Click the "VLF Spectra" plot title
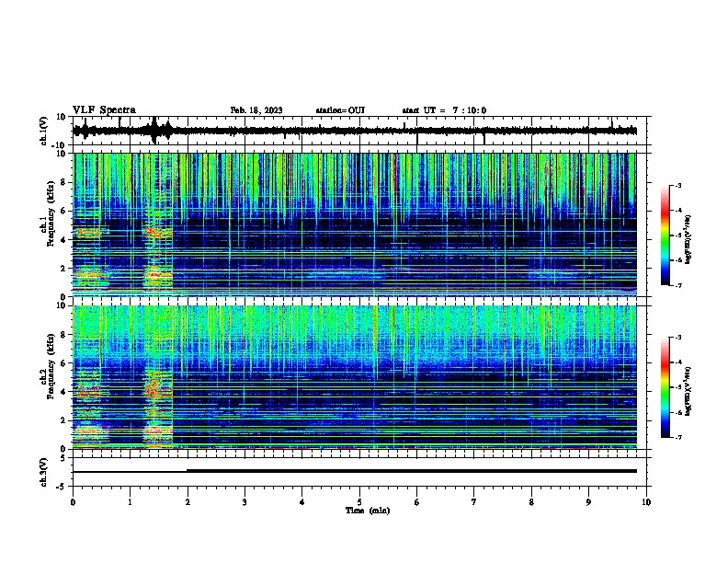728x563 pixels. click(x=105, y=110)
